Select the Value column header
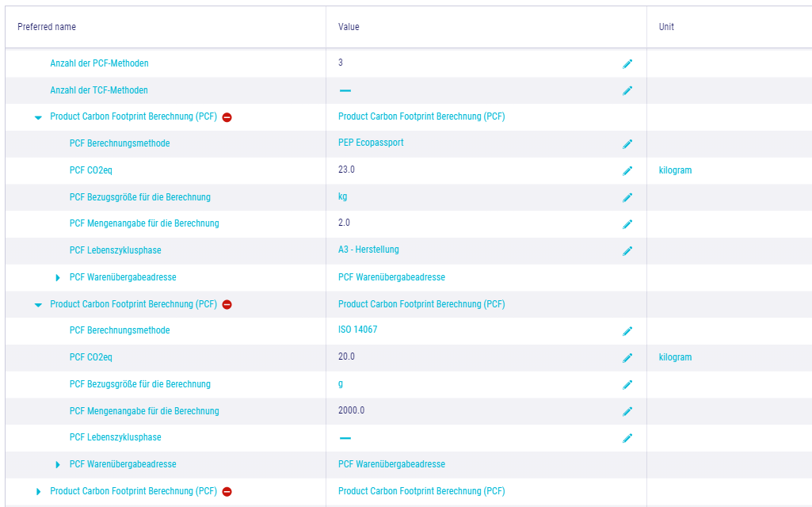The height and width of the screenshot is (507, 812). coord(349,27)
